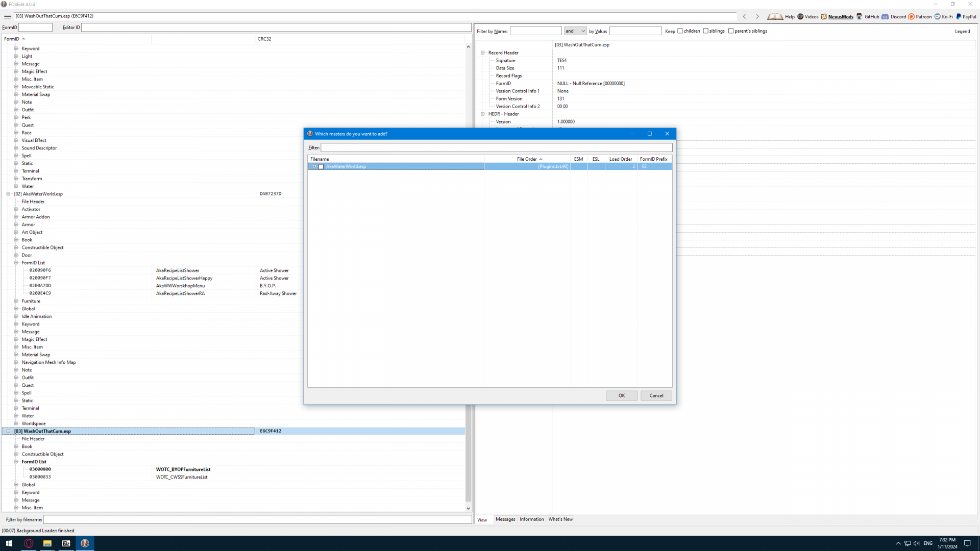980x551 pixels.
Task: Click OK in the masters dialog
Action: tap(621, 395)
